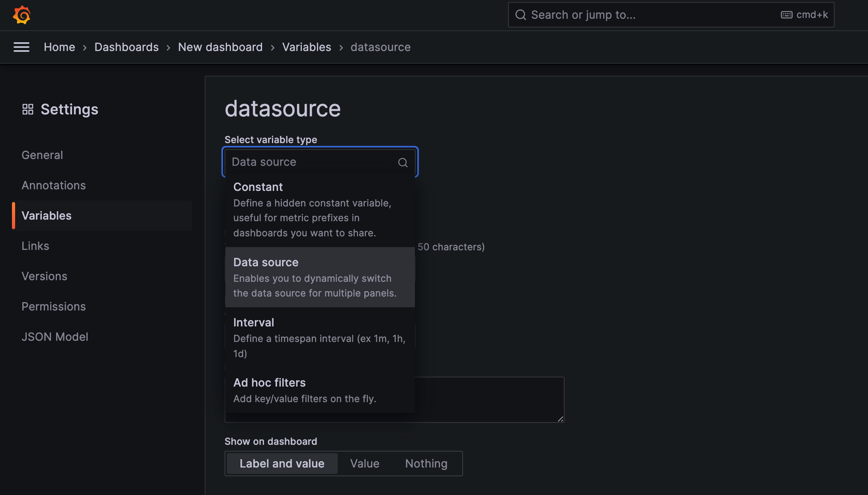868x495 pixels.
Task: Select Nothing for show on dashboard
Action: coord(425,463)
